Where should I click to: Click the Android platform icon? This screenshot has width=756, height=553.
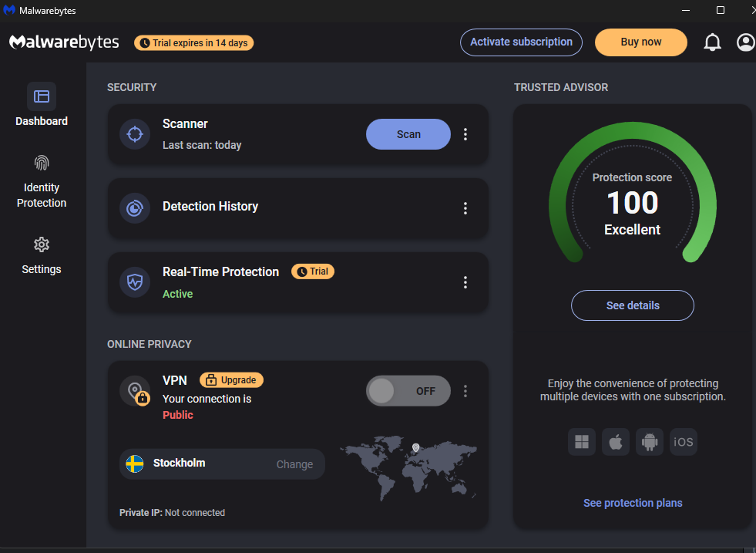click(x=650, y=441)
